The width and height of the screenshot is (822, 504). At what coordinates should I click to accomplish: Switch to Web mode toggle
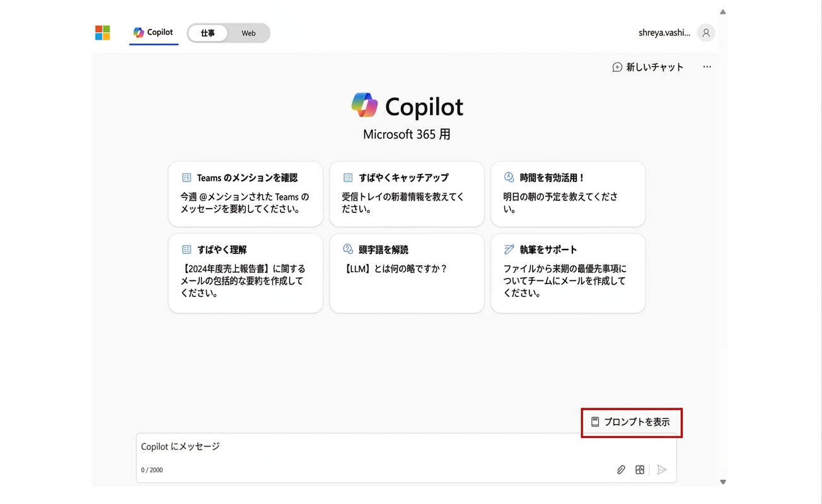[x=249, y=33]
